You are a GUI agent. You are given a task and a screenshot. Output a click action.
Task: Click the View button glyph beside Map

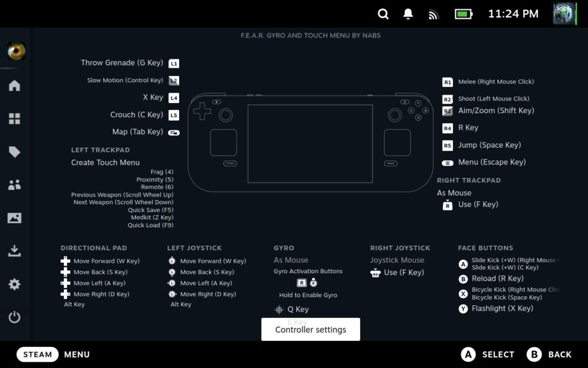[173, 133]
